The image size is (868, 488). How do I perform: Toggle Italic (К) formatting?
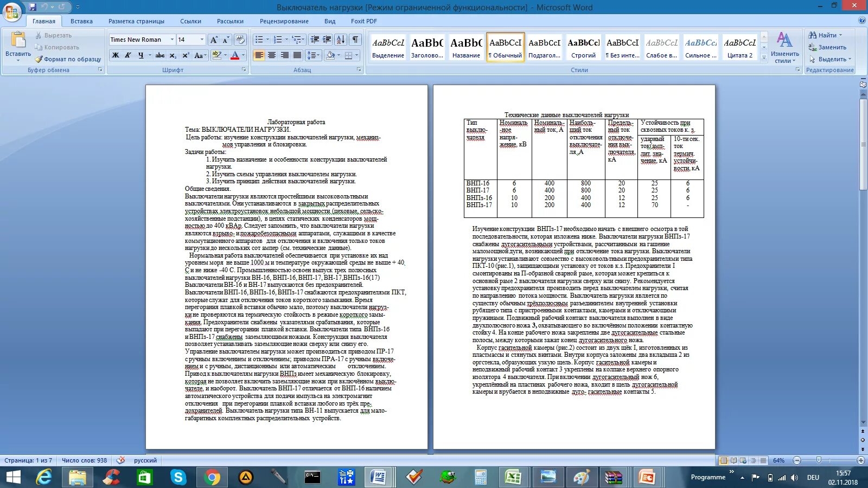coord(128,55)
